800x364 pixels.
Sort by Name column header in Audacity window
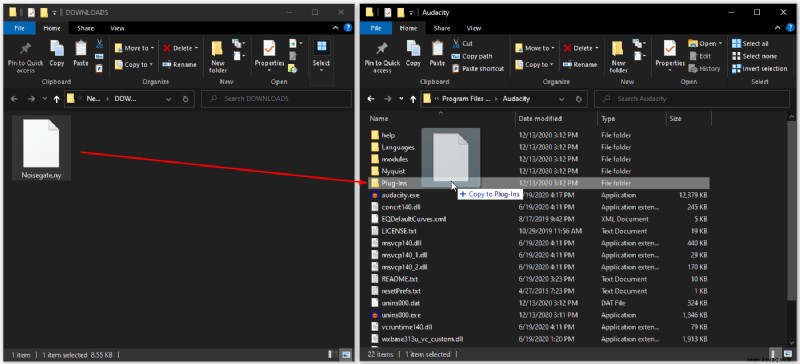440,118
